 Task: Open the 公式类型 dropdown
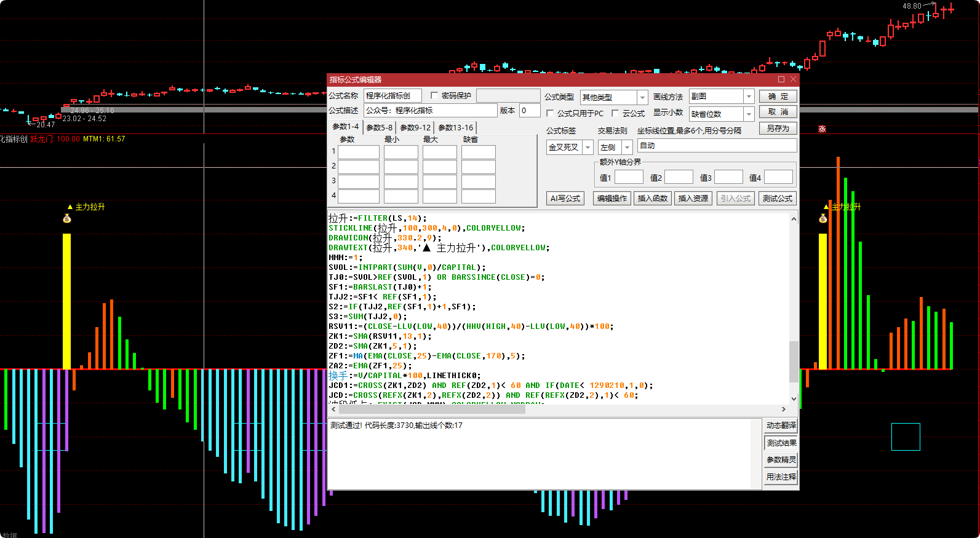642,97
